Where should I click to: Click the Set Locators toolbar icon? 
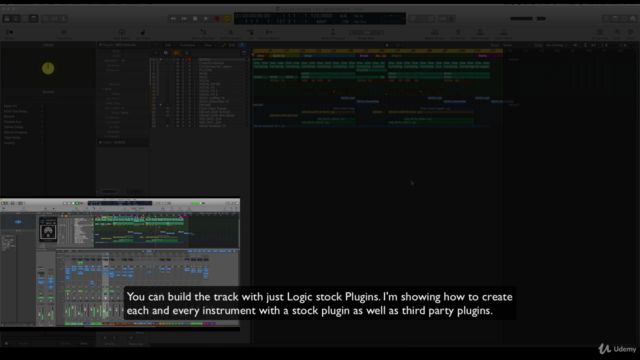click(600, 32)
